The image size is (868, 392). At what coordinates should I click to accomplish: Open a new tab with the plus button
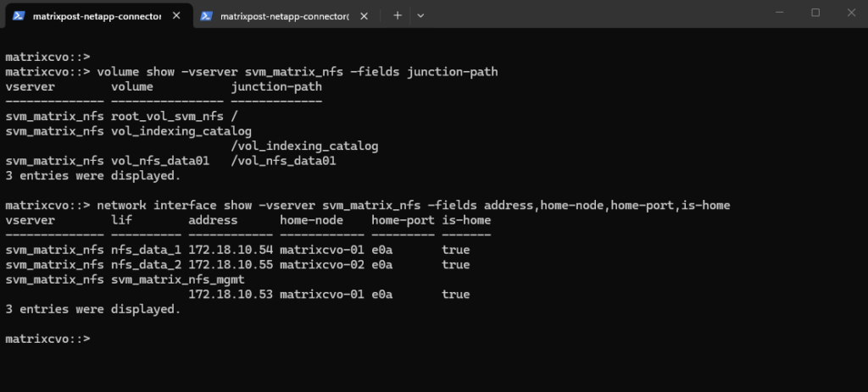click(x=398, y=15)
